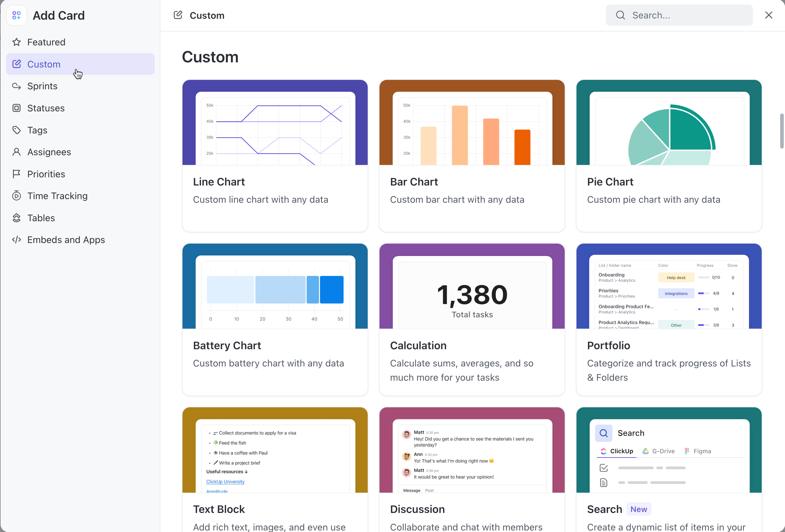Switch to the Tables category
Viewport: 785px width, 532px height.
[x=41, y=218]
